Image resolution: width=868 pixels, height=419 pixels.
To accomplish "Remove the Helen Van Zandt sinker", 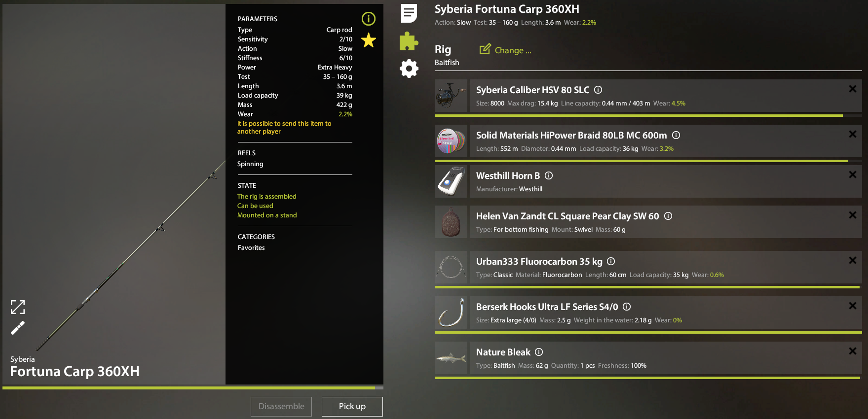I will pyautogui.click(x=852, y=215).
